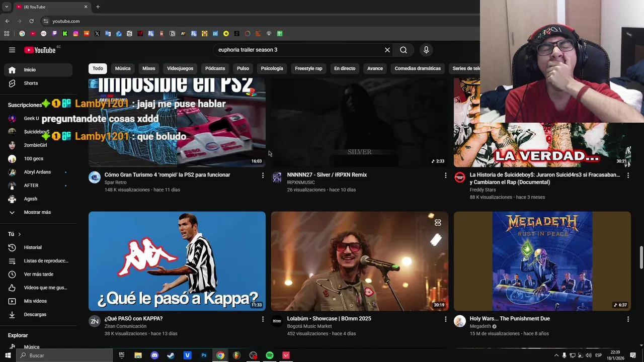Click the YouTube logo

tap(40, 50)
